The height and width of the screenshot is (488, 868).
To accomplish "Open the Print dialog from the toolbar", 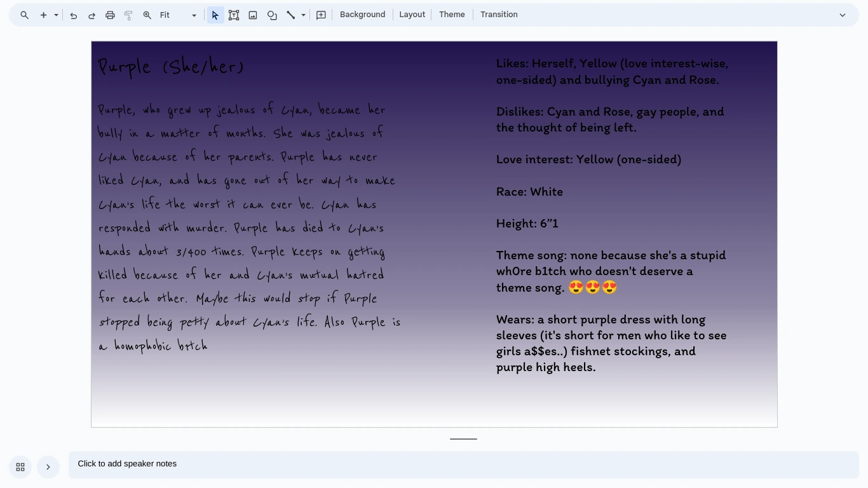I will pyautogui.click(x=110, y=15).
